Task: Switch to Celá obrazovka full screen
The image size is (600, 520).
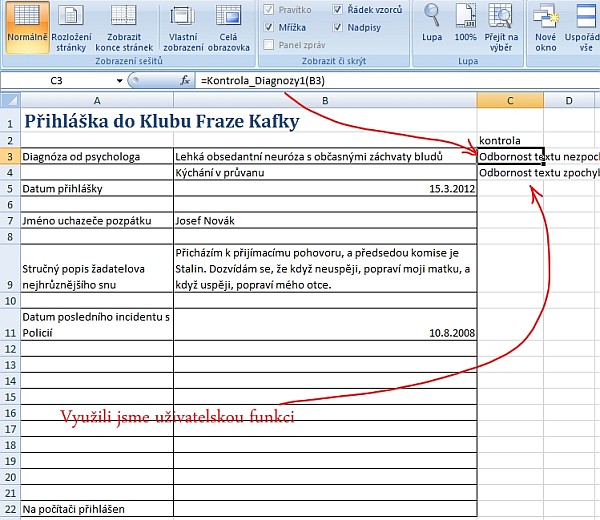Action: click(228, 28)
